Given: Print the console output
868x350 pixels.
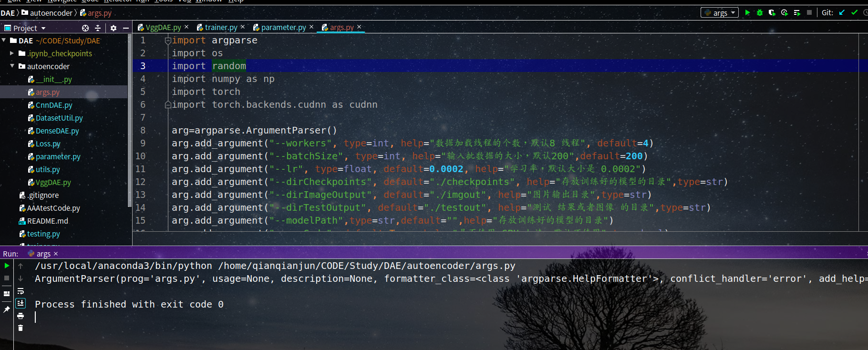Looking at the screenshot, I should point(21,316).
